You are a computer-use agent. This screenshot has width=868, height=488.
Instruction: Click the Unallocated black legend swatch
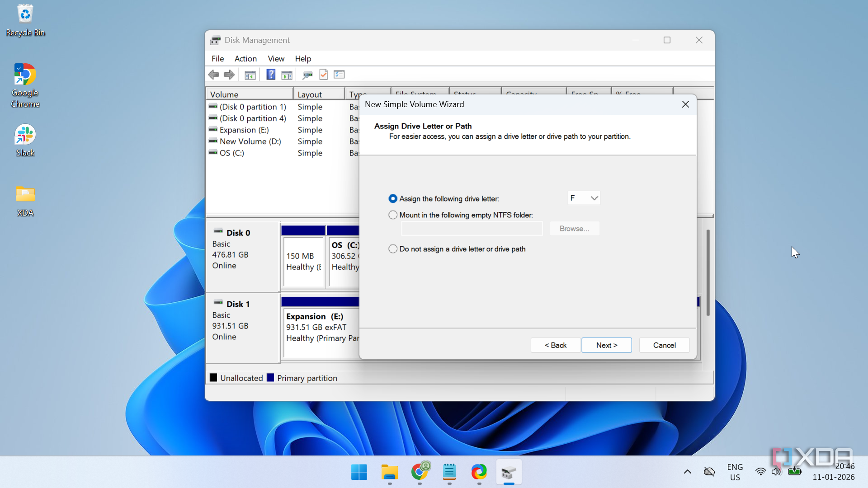coord(213,378)
